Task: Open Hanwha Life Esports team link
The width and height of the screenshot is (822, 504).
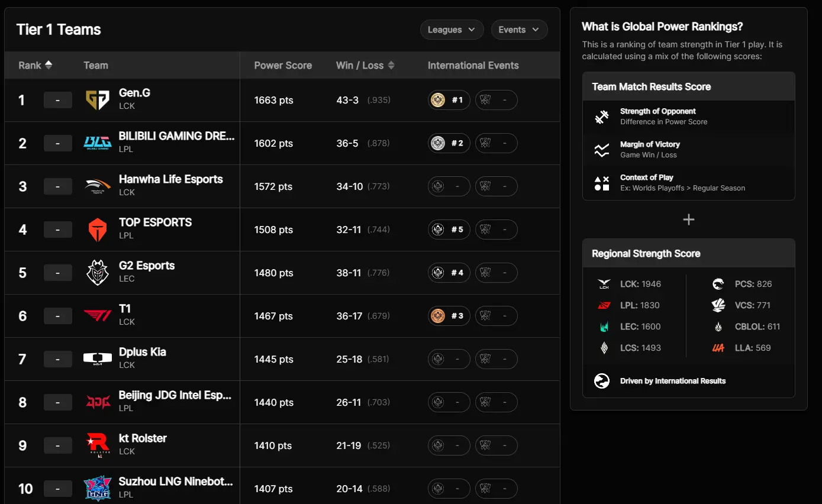Action: [x=170, y=179]
